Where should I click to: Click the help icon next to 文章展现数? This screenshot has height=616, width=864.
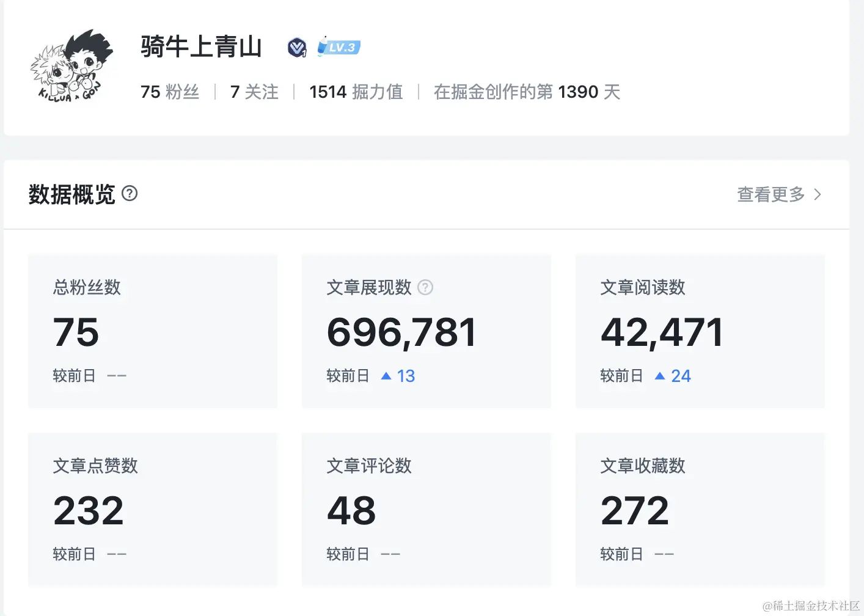point(425,287)
